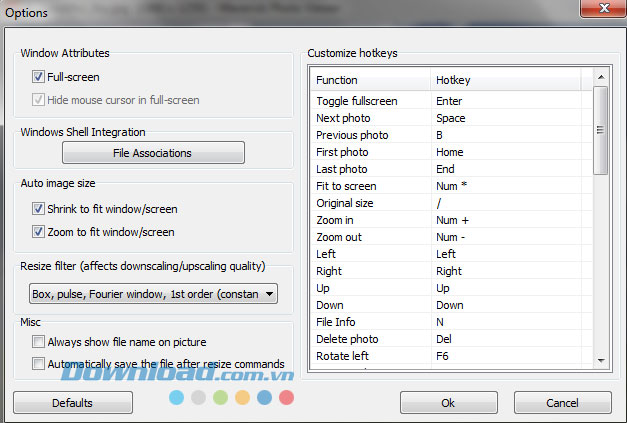This screenshot has width=627, height=423.
Task: Click the Hotkey column header
Action: click(x=510, y=80)
